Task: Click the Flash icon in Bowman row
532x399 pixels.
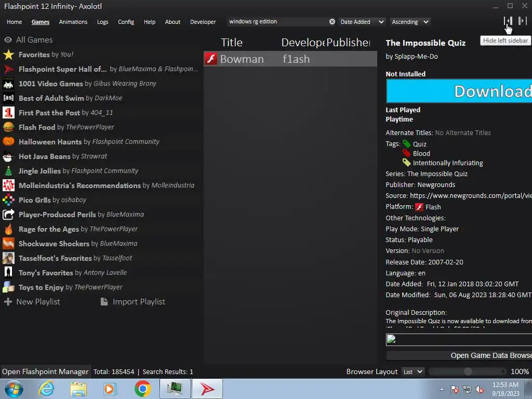Action: coord(211,59)
